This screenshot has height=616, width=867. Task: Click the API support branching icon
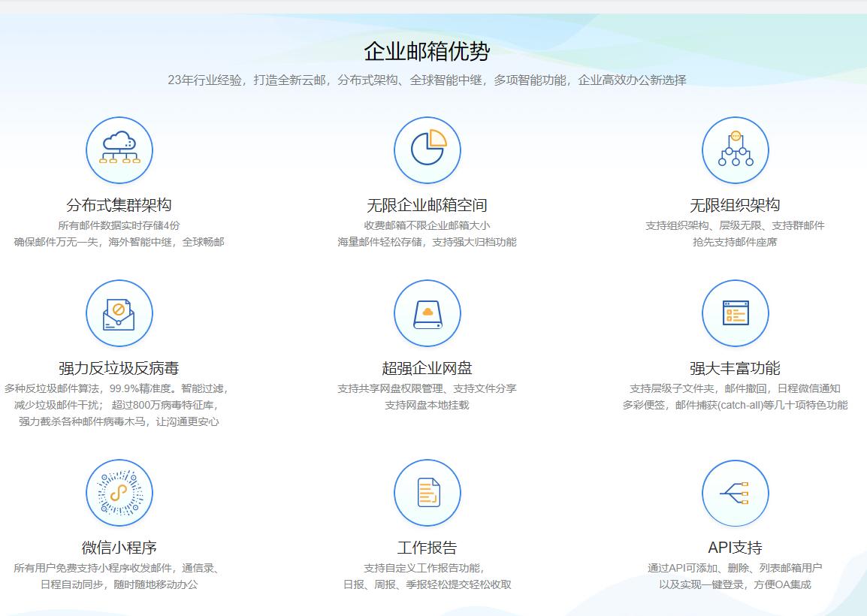coord(736,493)
